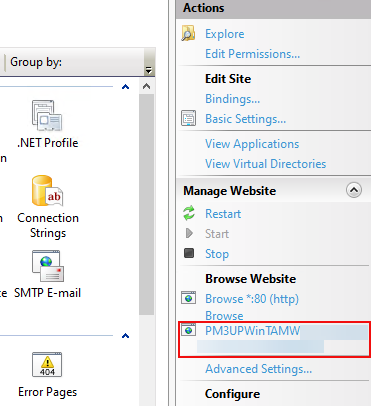Click the green Restart arrows icon
Screen dimensions: 371x406
tap(189, 213)
